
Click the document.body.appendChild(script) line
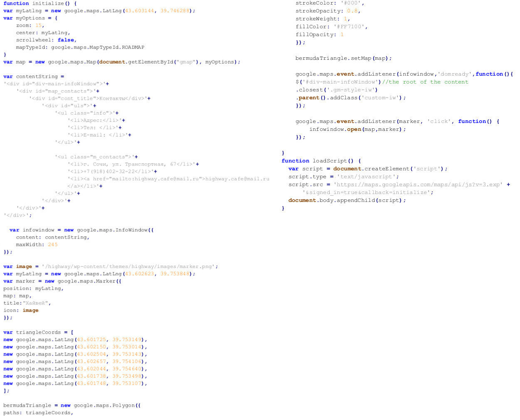tap(347, 201)
